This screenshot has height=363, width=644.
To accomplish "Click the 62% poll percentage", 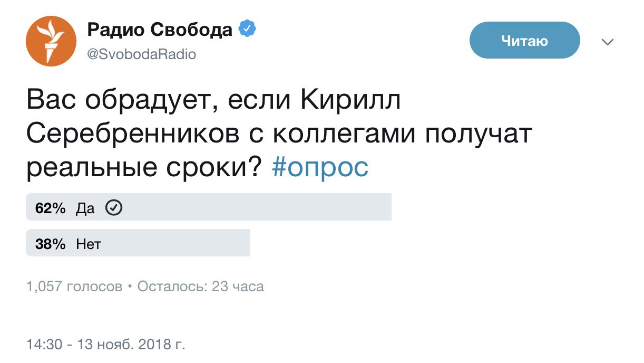I will [x=50, y=208].
